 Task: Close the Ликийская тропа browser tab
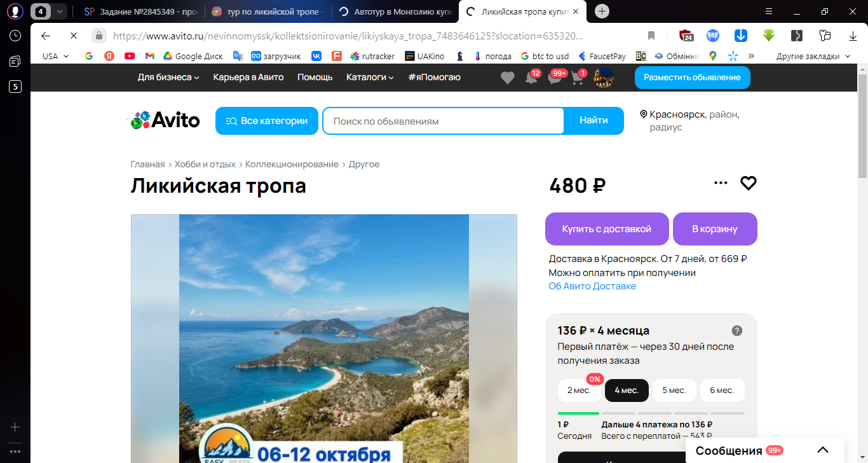[x=576, y=11]
